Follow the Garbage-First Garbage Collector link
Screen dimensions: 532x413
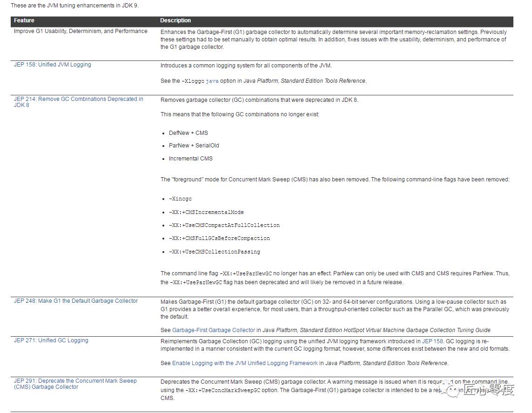click(x=214, y=330)
